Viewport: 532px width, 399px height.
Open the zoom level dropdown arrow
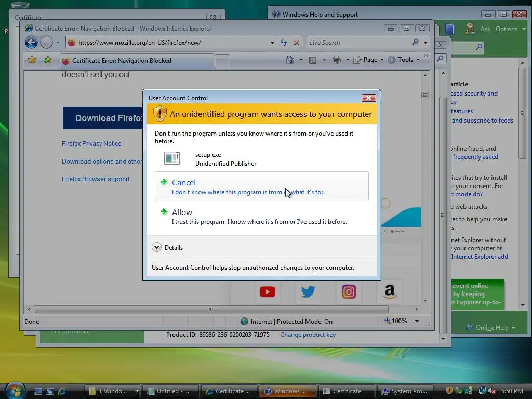(x=417, y=321)
